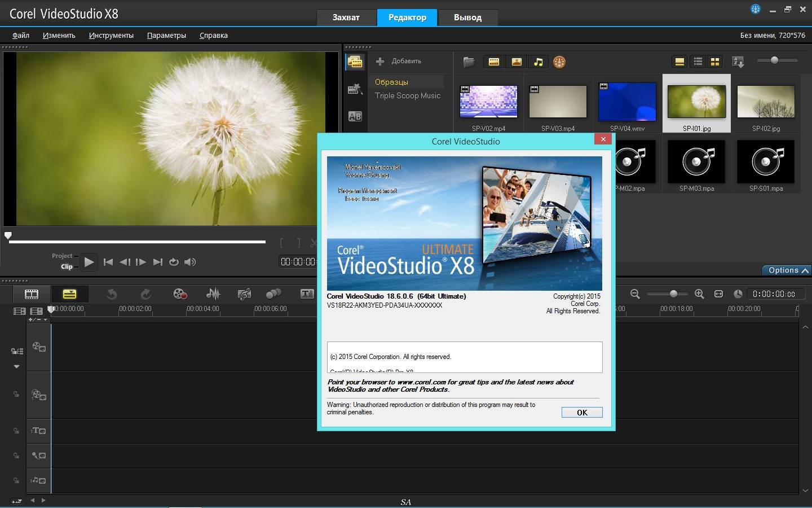This screenshot has width=812, height=508.
Task: Open the Track Motion tool
Action: point(273,294)
